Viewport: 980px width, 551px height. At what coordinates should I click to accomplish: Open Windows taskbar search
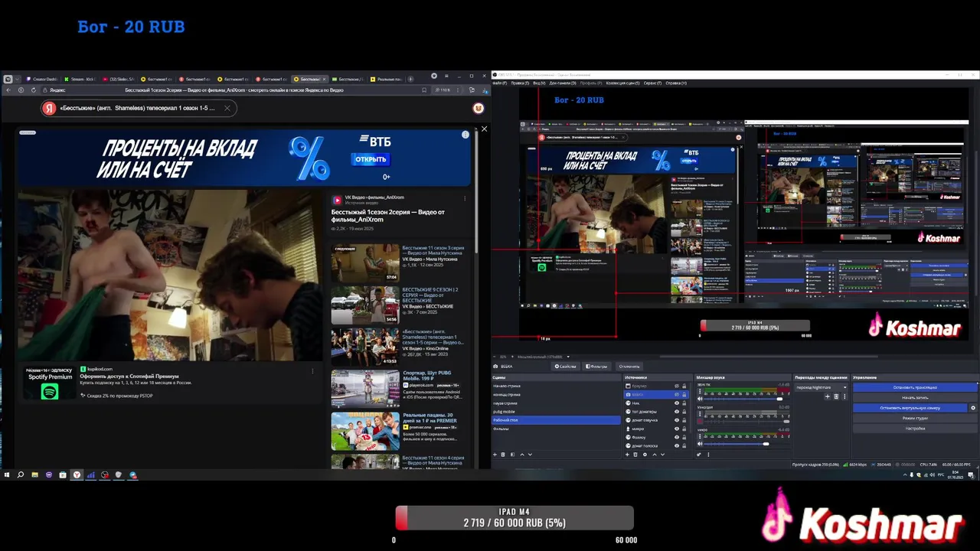point(21,474)
